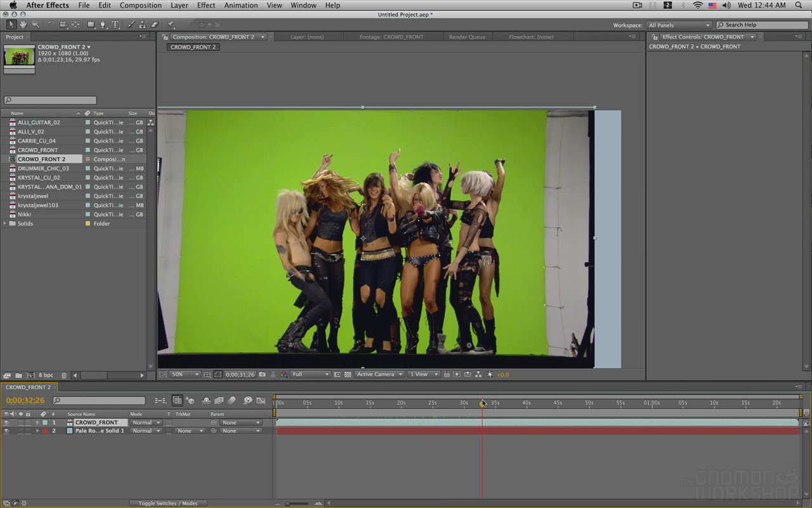Select the Clone Stamp tool
The image size is (812, 508).
click(143, 25)
